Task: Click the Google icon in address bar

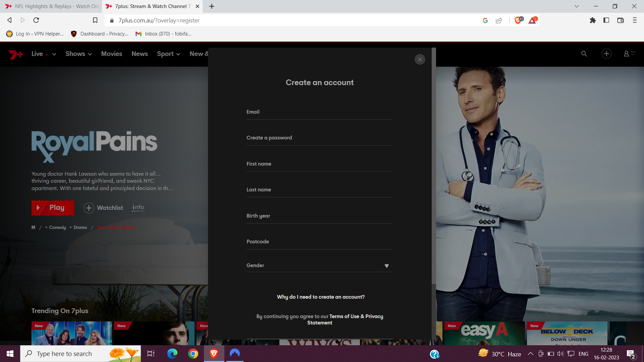Action: 485,20
